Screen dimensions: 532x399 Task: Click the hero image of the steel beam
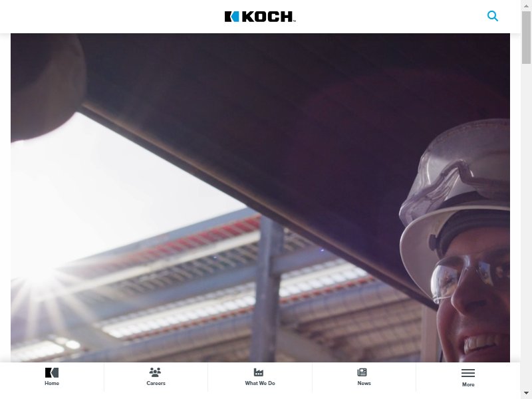(260, 198)
